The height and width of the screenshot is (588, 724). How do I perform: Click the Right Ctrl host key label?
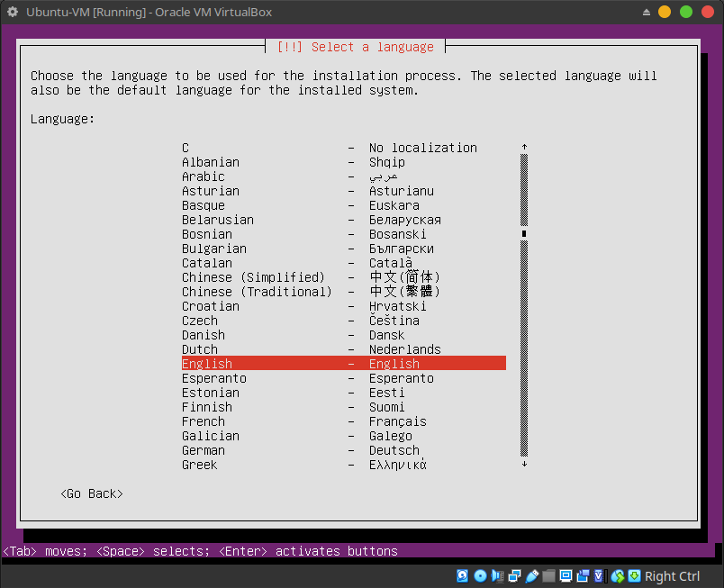click(x=672, y=576)
